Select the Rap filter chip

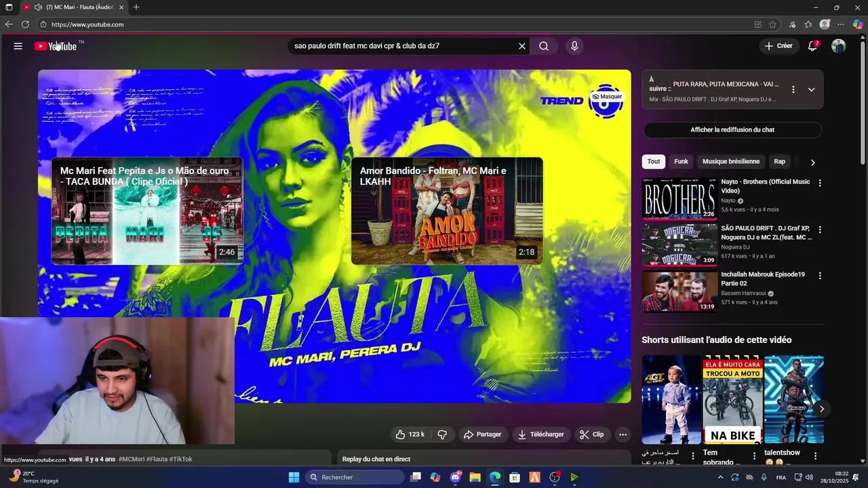[780, 161]
